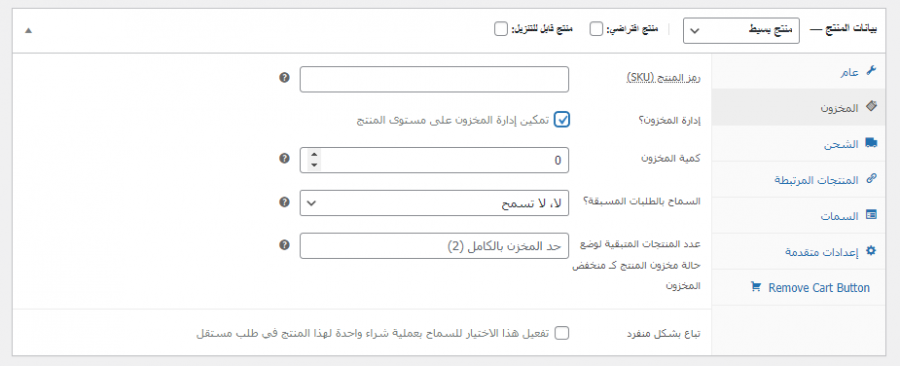This screenshot has width=900, height=366.
Task: Collapse the بيانات المنتج panel with arrow
Action: pos(29,30)
